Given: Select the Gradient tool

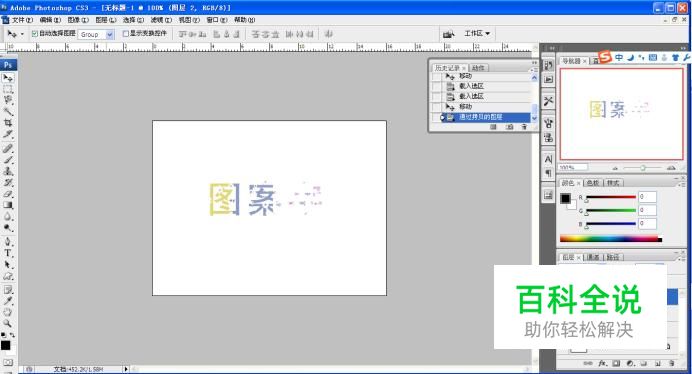Looking at the screenshot, I should (8, 205).
